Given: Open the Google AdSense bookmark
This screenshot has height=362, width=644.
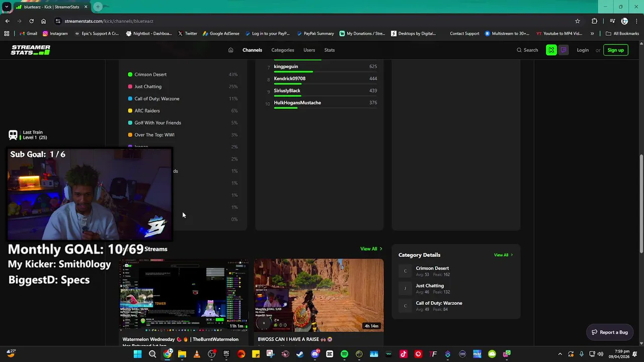Looking at the screenshot, I should click(221, 34).
